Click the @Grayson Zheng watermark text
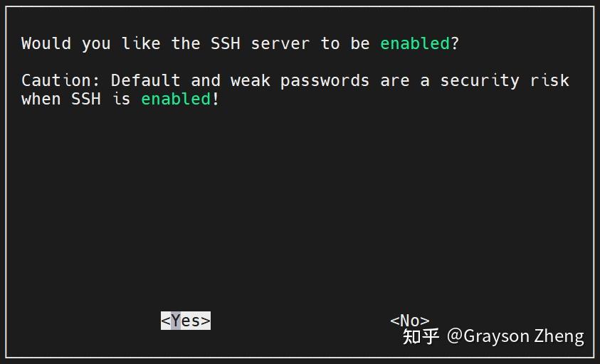The width and height of the screenshot is (600, 364). coord(515,336)
